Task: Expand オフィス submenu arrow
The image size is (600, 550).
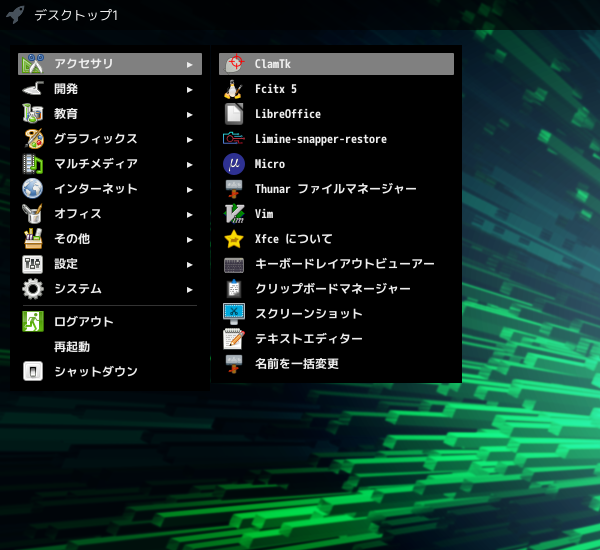Action: pyautogui.click(x=189, y=215)
